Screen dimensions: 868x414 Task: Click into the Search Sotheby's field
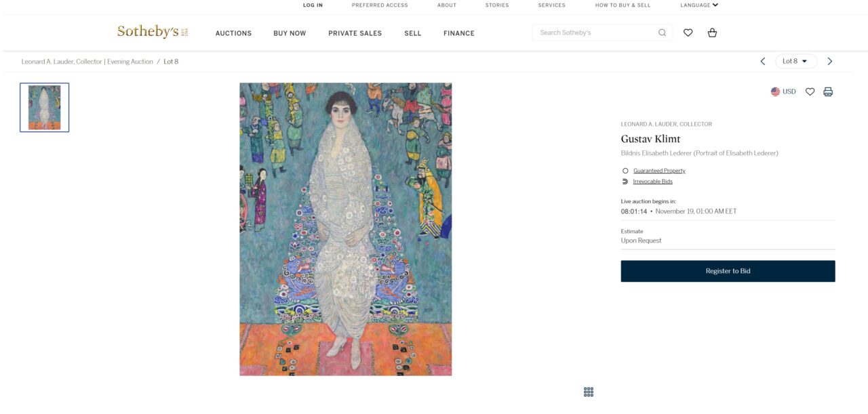(x=593, y=33)
